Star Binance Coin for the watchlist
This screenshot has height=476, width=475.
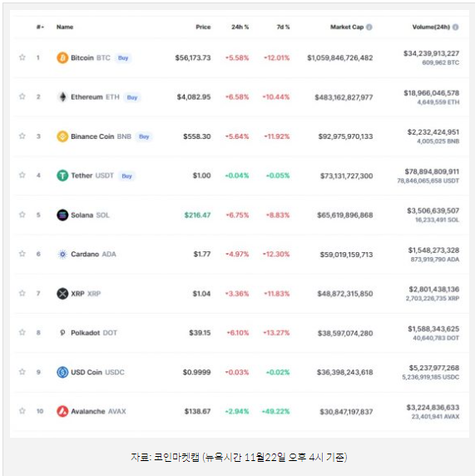point(22,136)
